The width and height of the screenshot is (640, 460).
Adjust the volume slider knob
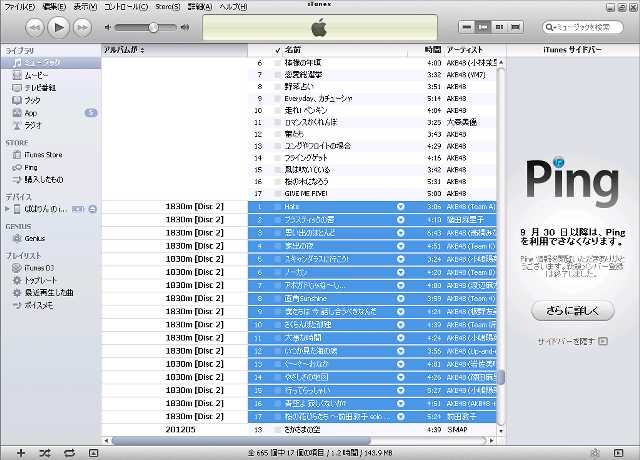[x=152, y=26]
